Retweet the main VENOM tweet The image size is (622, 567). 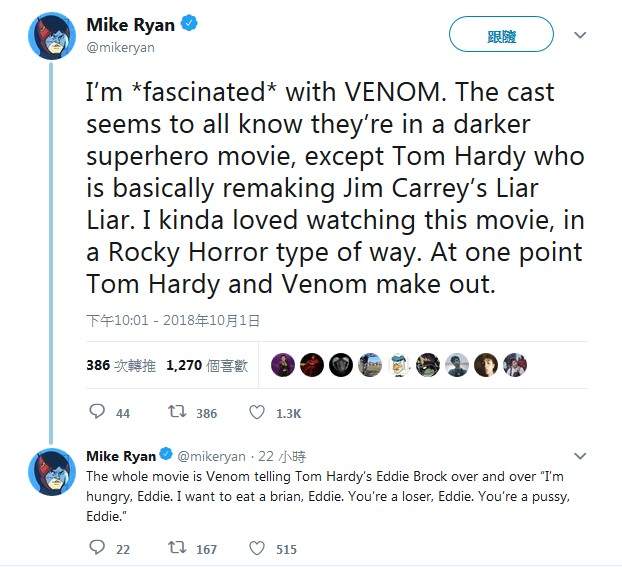click(x=178, y=412)
